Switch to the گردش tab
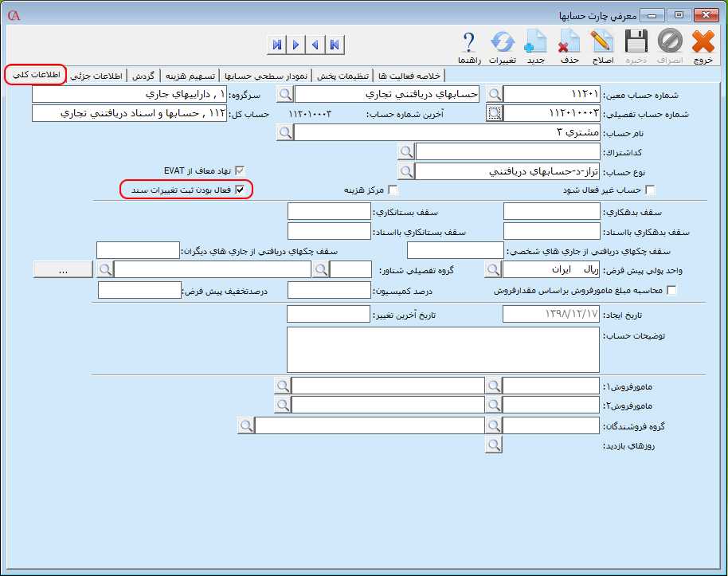 tap(143, 76)
